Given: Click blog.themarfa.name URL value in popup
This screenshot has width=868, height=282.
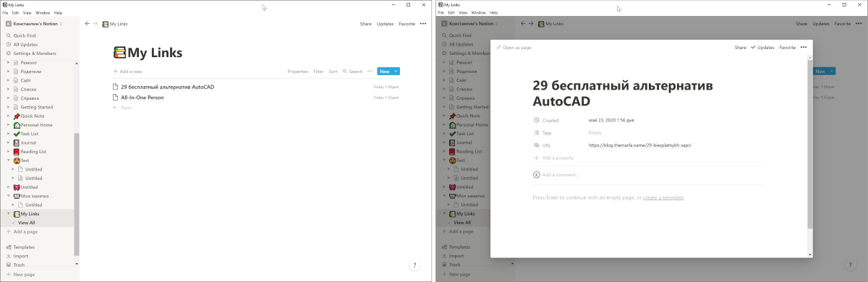Looking at the screenshot, I should point(640,145).
